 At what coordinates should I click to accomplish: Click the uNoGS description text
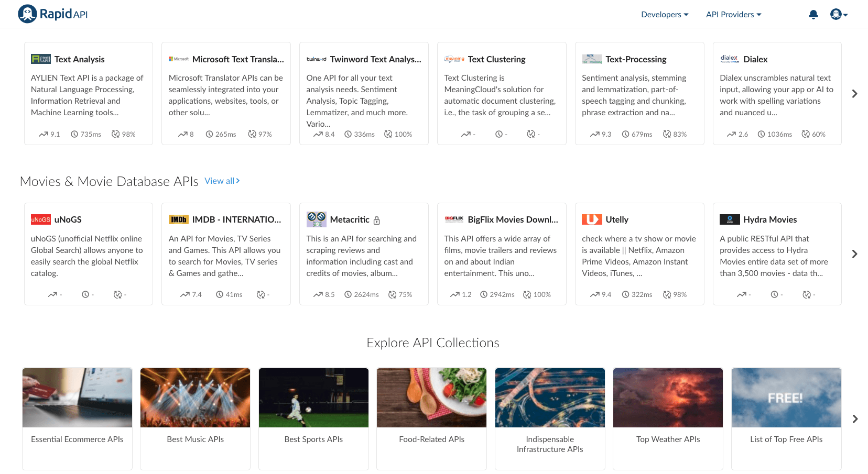[x=87, y=256]
